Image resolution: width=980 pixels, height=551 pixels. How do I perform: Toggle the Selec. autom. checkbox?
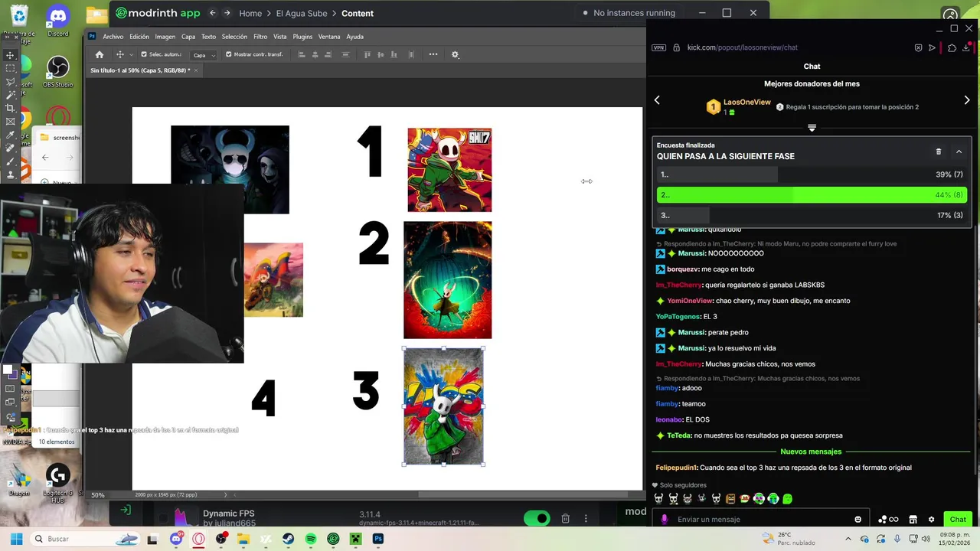[143, 54]
